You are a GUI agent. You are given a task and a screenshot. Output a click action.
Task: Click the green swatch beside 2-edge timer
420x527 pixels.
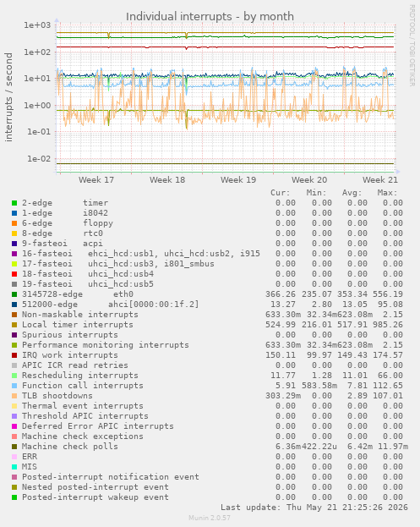14,203
